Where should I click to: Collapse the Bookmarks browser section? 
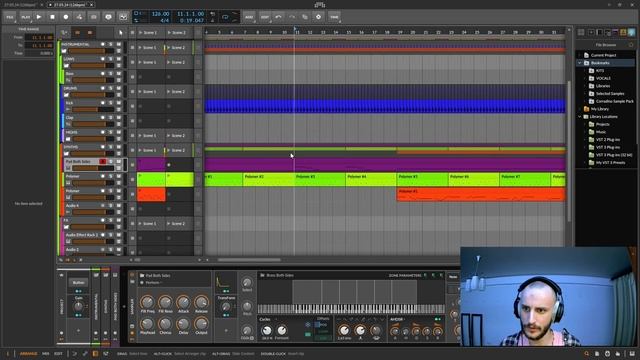[x=580, y=63]
